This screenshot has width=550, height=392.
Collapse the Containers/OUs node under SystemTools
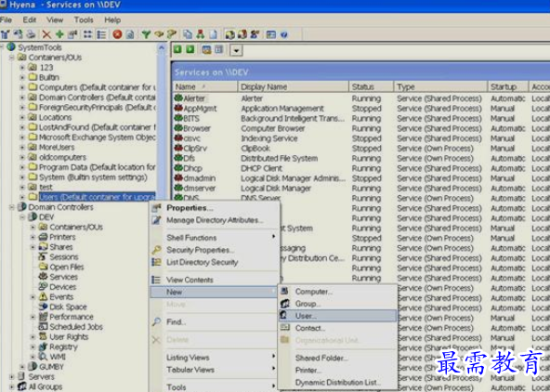tap(12, 58)
